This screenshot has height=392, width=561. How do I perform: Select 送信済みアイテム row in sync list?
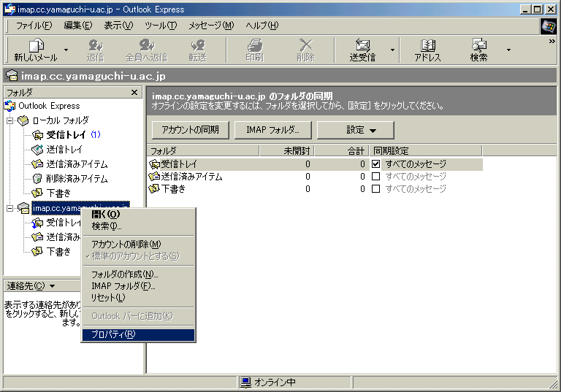coord(315,177)
